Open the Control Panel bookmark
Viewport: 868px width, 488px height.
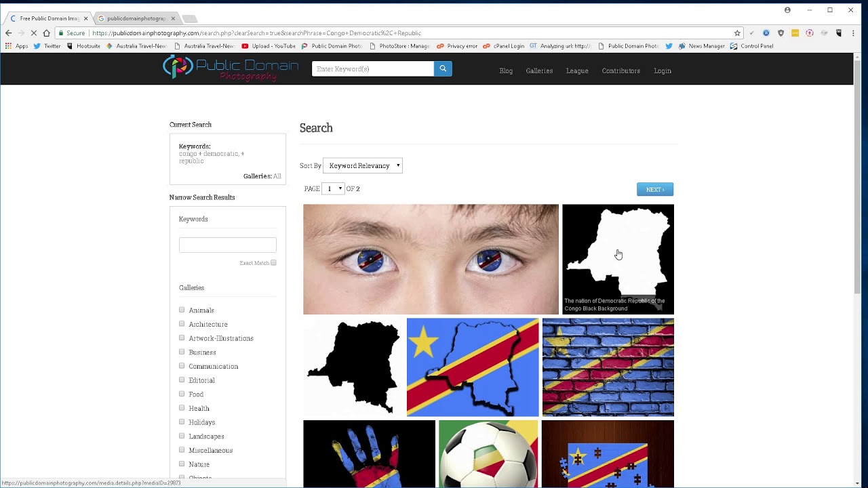[x=751, y=46]
